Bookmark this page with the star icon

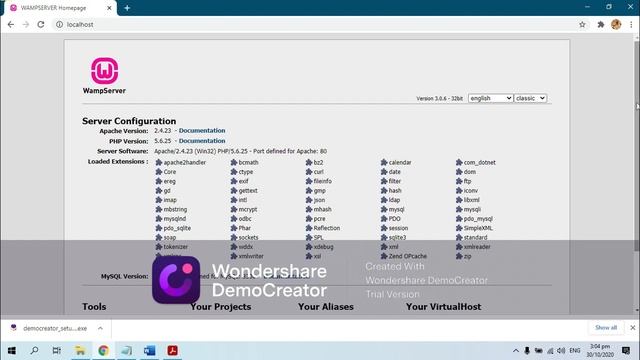(x=582, y=24)
